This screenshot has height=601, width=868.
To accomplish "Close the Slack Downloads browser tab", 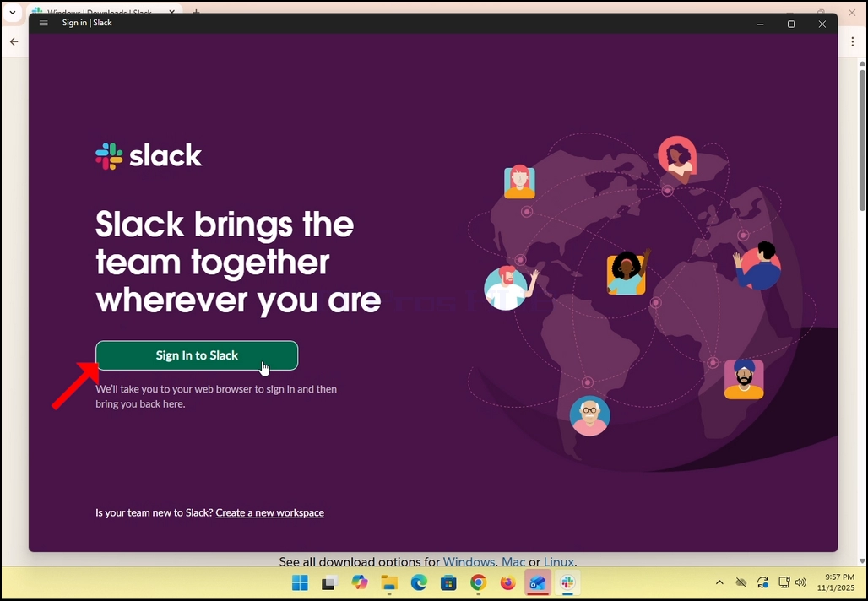I will click(x=171, y=11).
